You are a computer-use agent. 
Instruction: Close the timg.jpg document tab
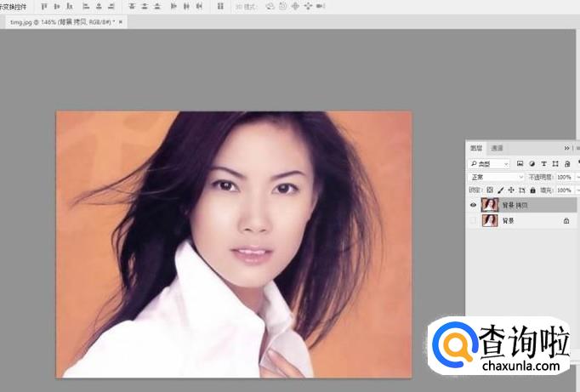(121, 20)
